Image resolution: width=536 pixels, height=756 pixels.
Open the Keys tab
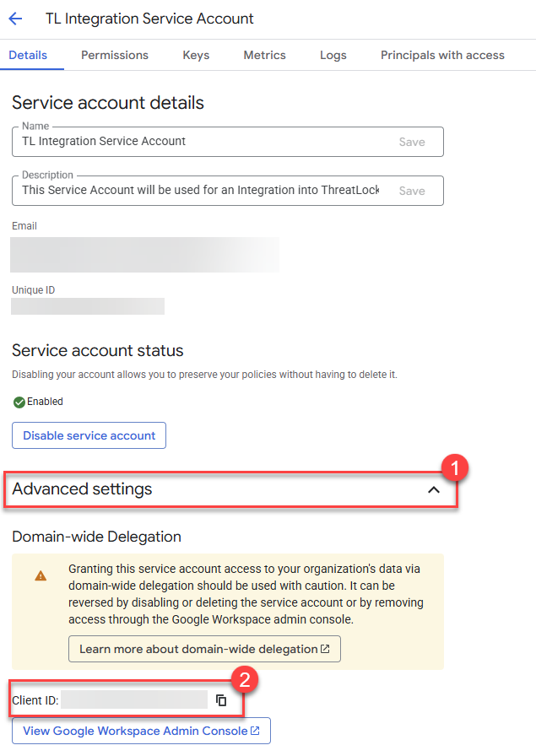pos(196,55)
